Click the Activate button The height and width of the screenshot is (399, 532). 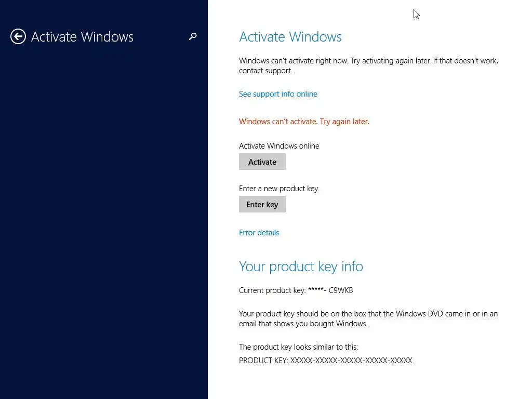(x=262, y=162)
